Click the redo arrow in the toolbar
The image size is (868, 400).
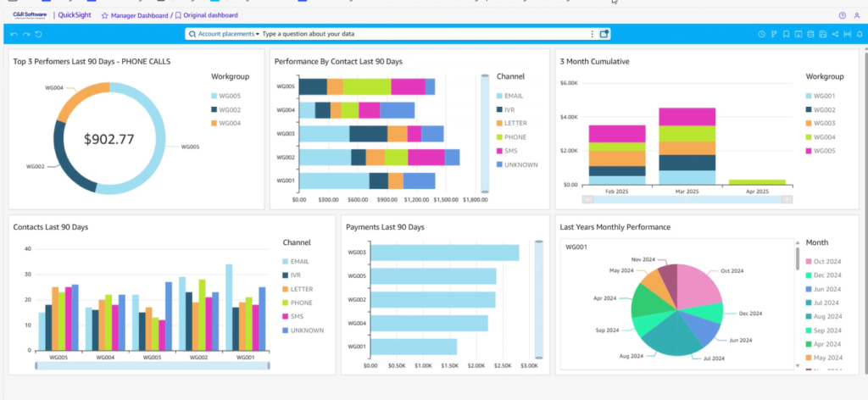click(x=26, y=34)
